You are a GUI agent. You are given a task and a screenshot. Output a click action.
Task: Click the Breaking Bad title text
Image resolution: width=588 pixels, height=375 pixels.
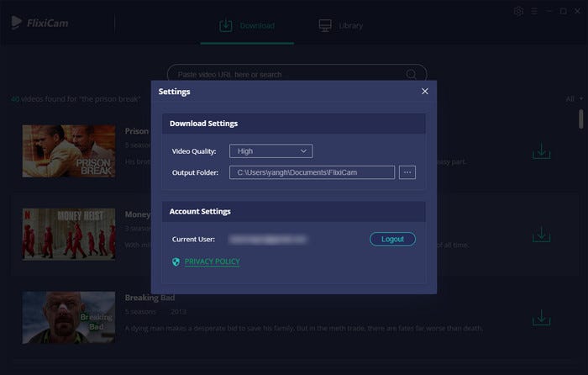pyautogui.click(x=150, y=298)
